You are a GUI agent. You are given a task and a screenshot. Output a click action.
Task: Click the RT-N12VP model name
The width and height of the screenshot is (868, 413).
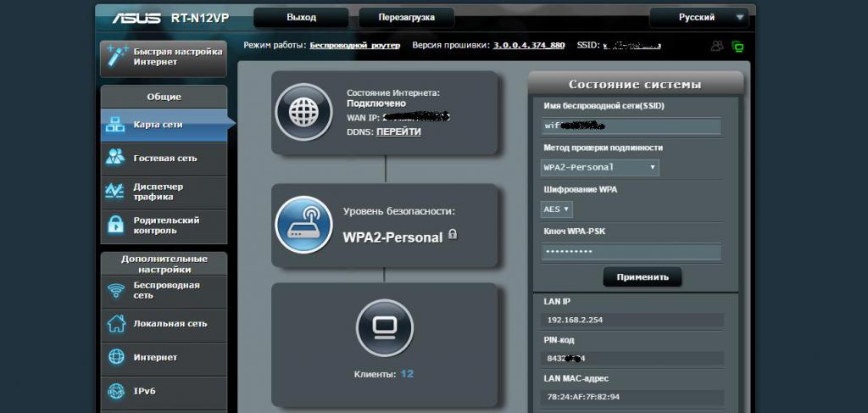point(200,19)
